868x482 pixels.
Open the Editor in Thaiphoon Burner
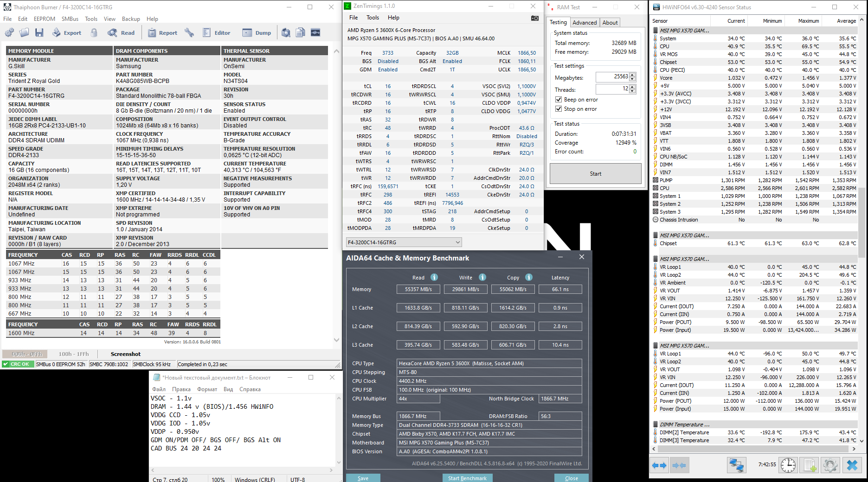click(x=216, y=32)
